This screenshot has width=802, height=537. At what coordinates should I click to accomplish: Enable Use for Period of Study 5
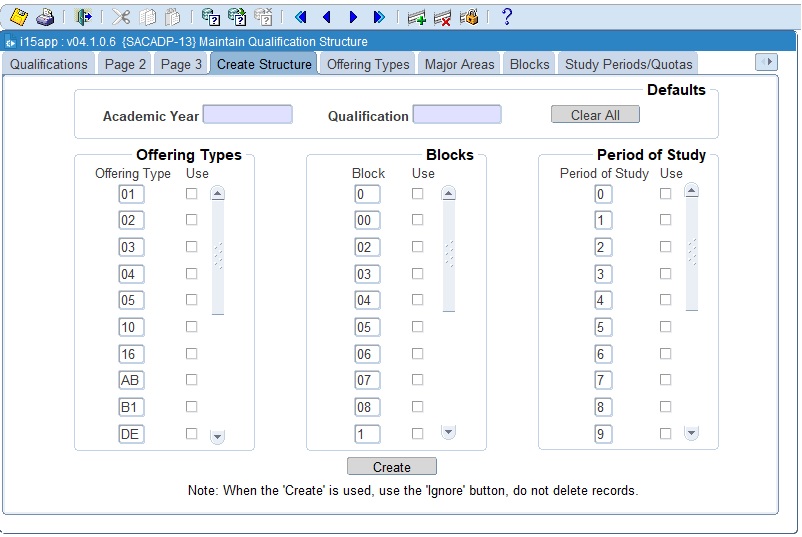tap(665, 327)
